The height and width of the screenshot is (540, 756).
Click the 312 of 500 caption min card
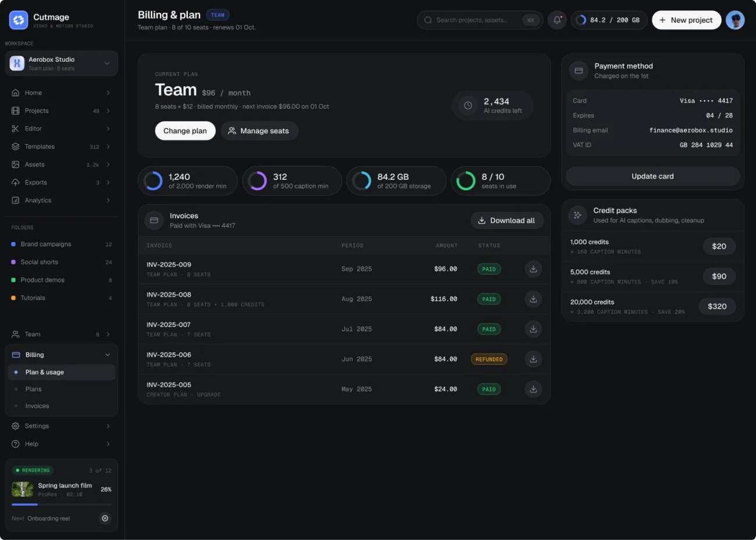(x=292, y=181)
